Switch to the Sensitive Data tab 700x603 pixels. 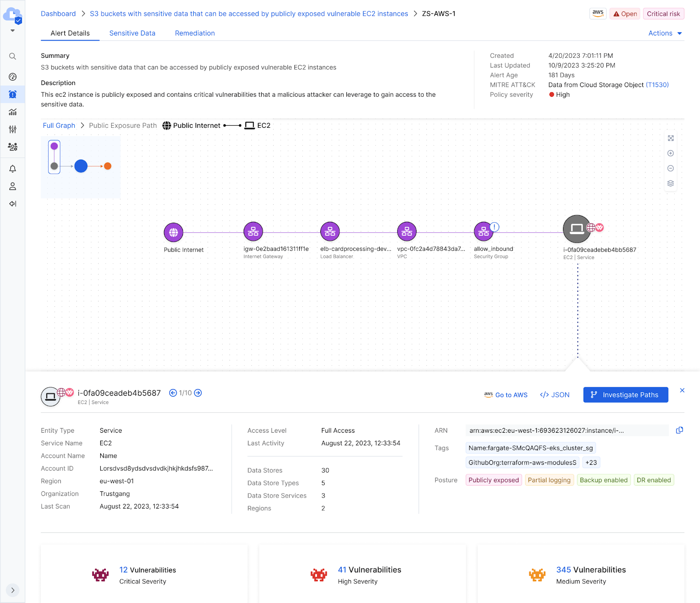click(132, 33)
